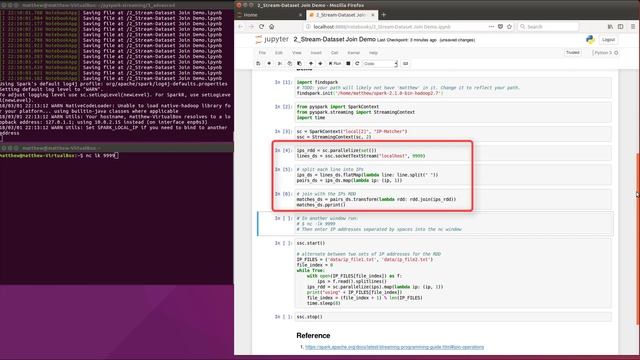Select the import findspark cell
This screenshot has width=640, height=360.
(453, 88)
